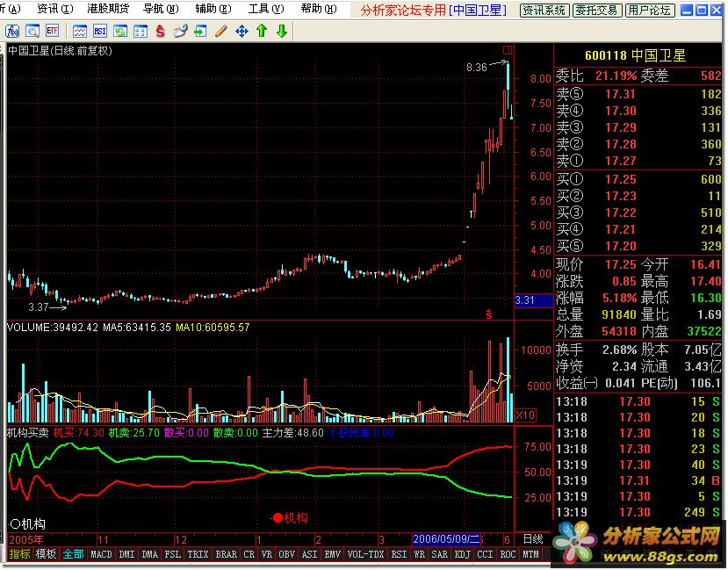This screenshot has width=728, height=570.
Task: Select the CR indicator tab
Action: (249, 554)
